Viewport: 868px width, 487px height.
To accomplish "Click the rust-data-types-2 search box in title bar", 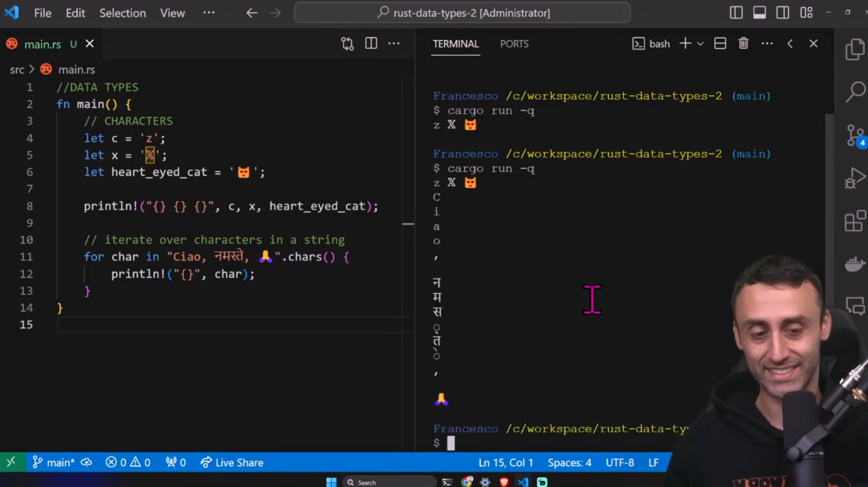I will pyautogui.click(x=462, y=12).
